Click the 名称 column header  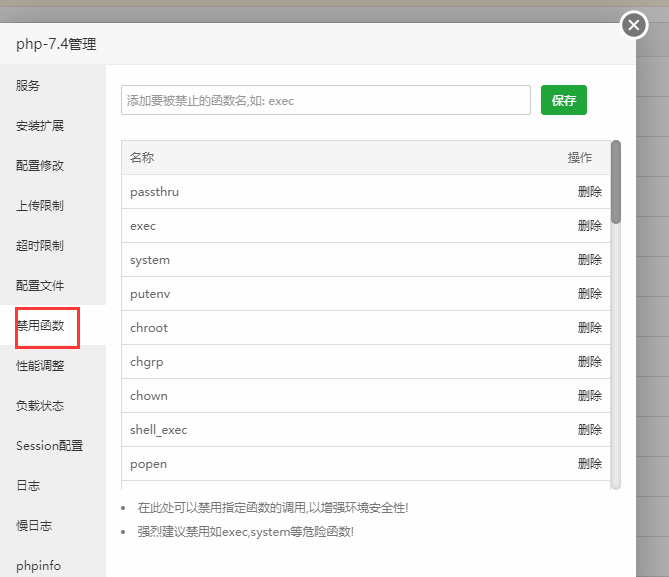(142, 157)
